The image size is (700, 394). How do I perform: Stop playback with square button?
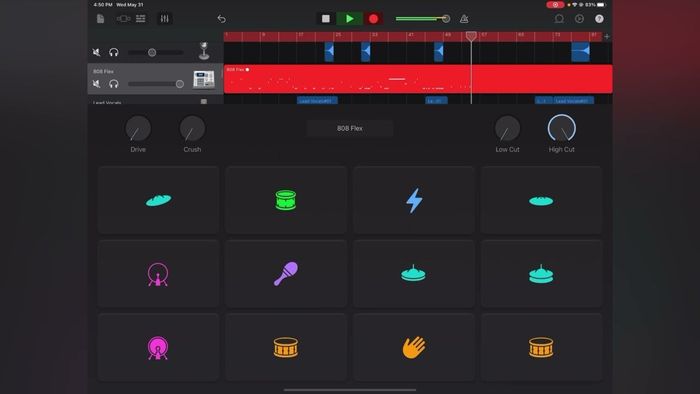tap(326, 19)
